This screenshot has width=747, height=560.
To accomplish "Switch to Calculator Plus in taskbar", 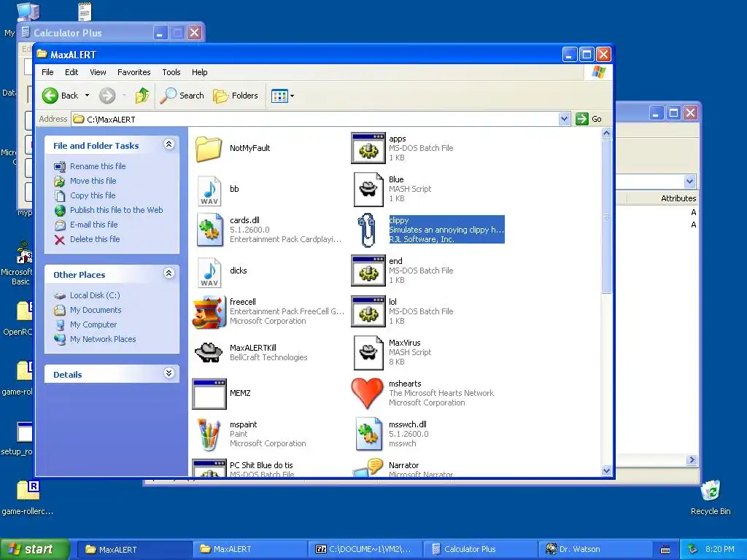I will click(480, 549).
